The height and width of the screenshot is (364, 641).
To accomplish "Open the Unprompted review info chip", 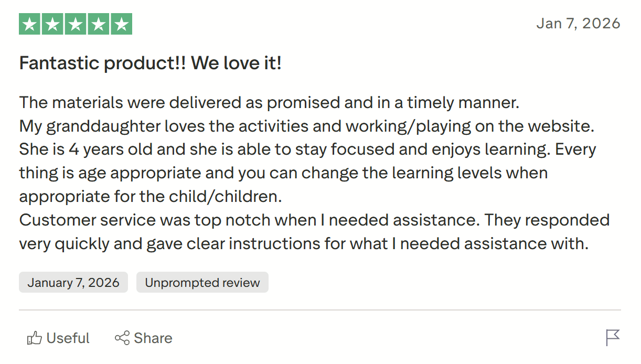I will point(202,282).
